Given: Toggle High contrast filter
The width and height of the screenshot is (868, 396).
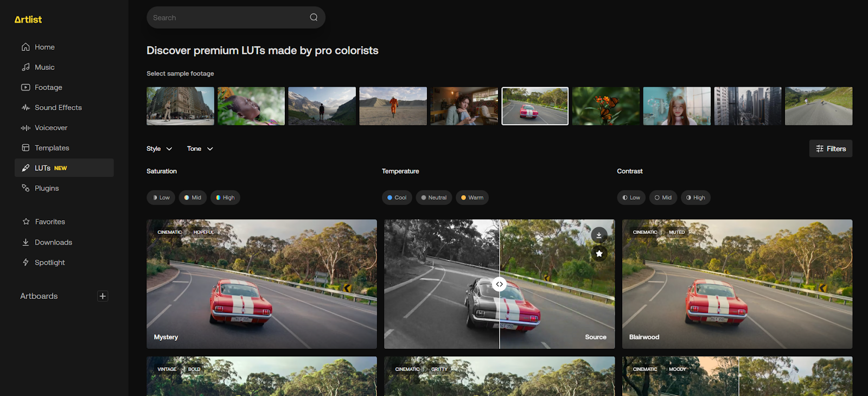Looking at the screenshot, I should click(695, 197).
